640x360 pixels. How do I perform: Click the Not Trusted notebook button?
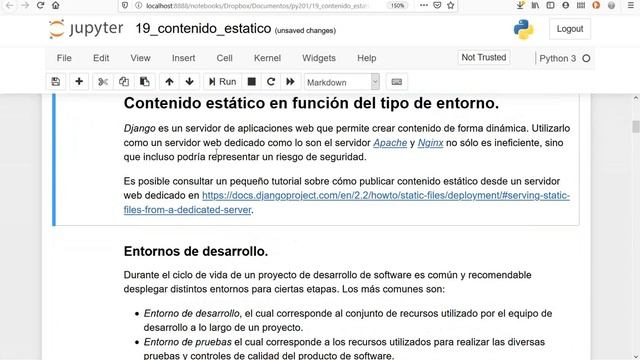(x=484, y=58)
